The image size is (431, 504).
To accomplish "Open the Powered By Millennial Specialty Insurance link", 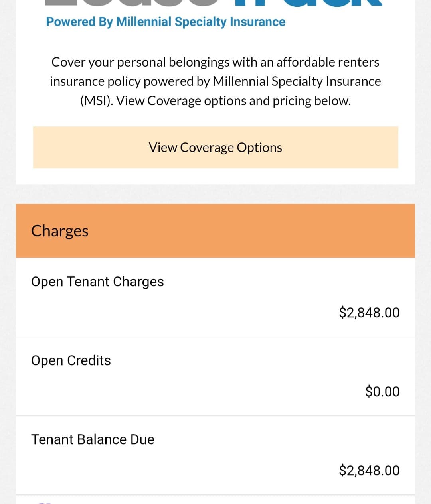I will (166, 22).
